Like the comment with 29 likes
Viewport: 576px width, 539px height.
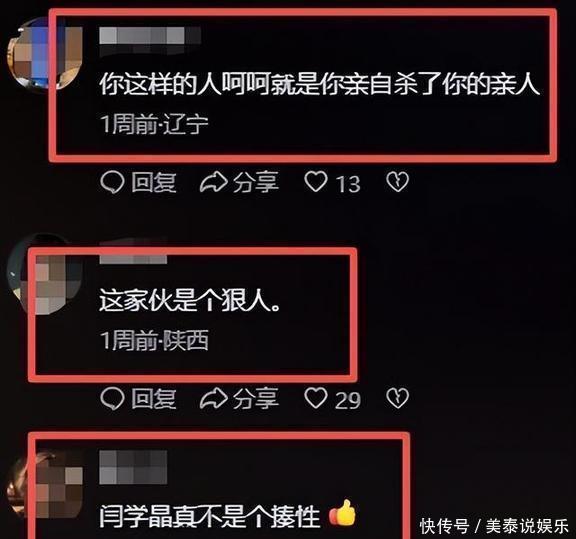click(316, 398)
